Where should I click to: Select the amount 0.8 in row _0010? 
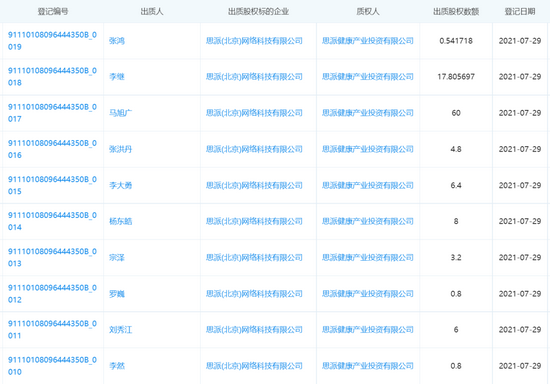456,366
